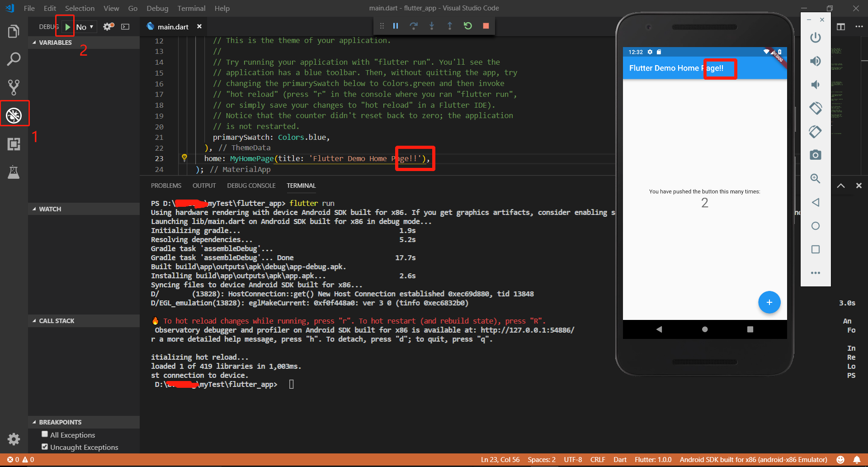Viewport: 868px width, 467px height.
Task: Change indentation via Spaces: 2
Action: [x=542, y=460]
